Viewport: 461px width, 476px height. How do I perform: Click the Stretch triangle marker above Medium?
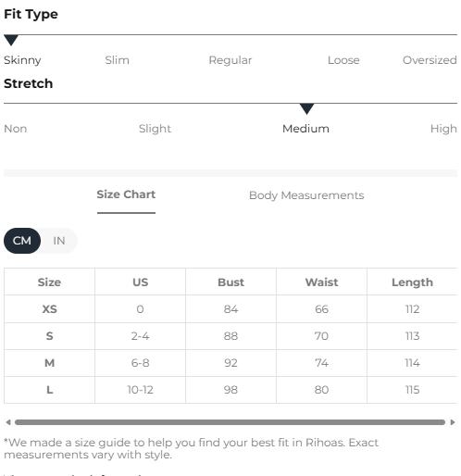coord(306,109)
